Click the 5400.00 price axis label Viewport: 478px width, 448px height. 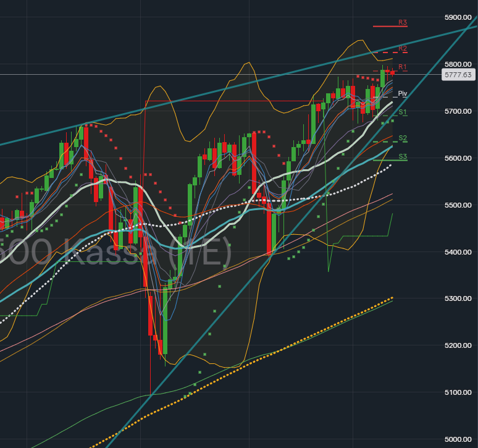tap(458, 252)
